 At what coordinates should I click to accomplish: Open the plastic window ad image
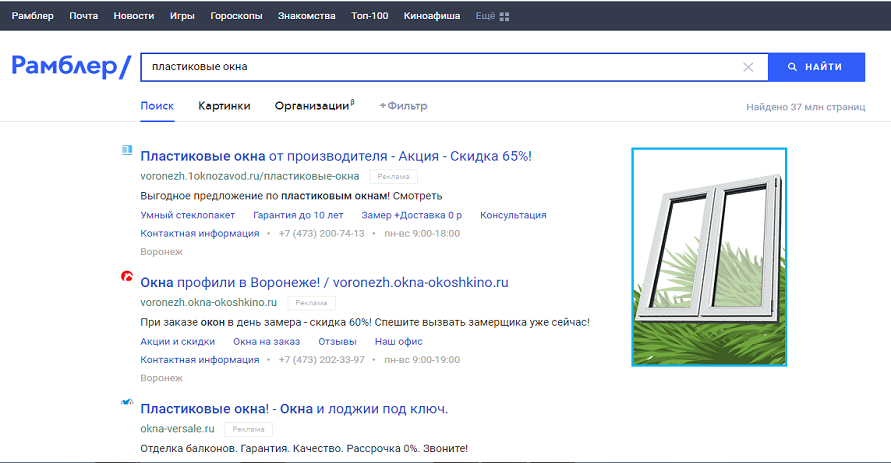click(709, 257)
